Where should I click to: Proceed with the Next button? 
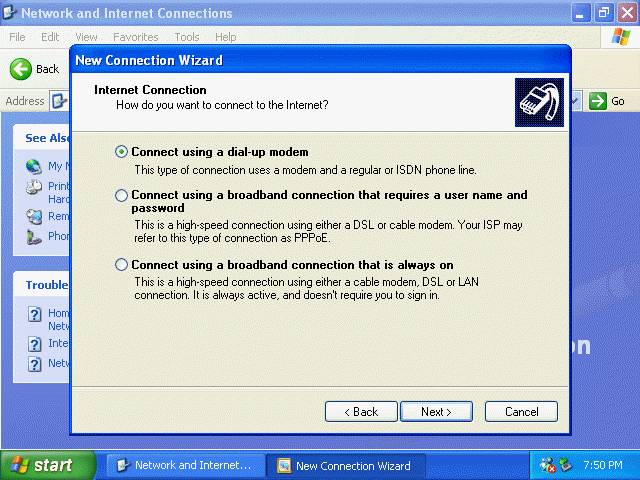click(436, 411)
